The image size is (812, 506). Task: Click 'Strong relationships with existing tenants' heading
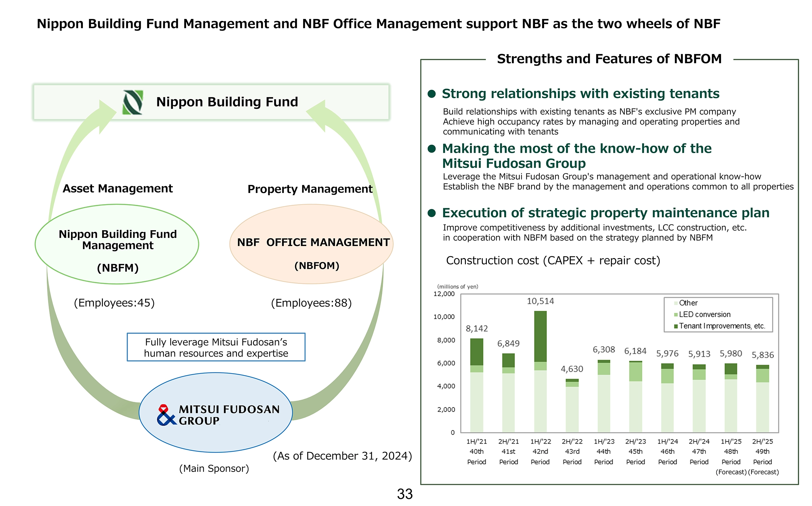click(x=581, y=94)
